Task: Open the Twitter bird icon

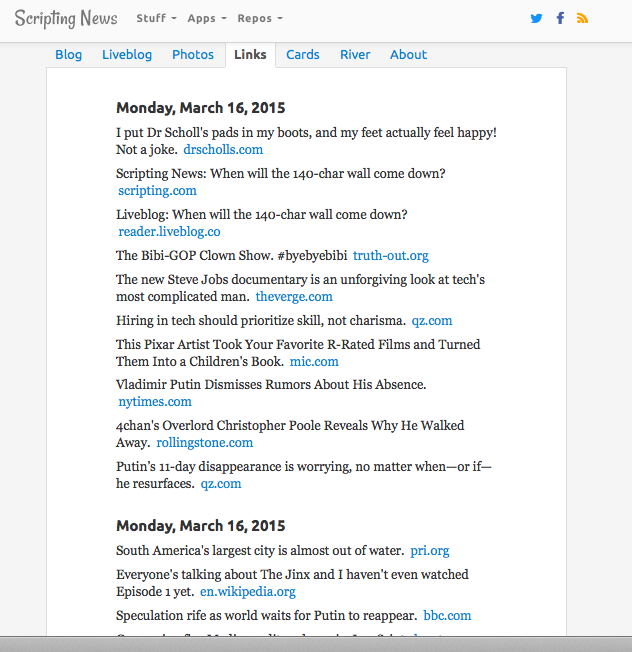Action: click(536, 18)
